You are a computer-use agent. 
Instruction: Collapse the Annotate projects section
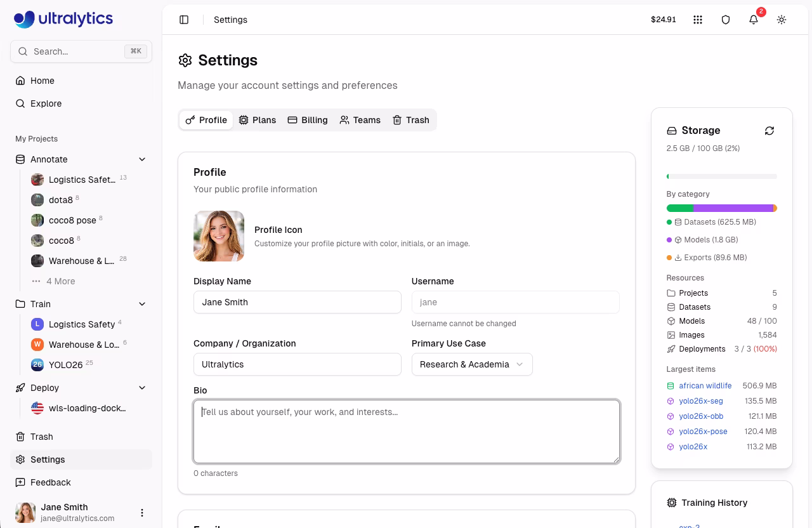[142, 159]
